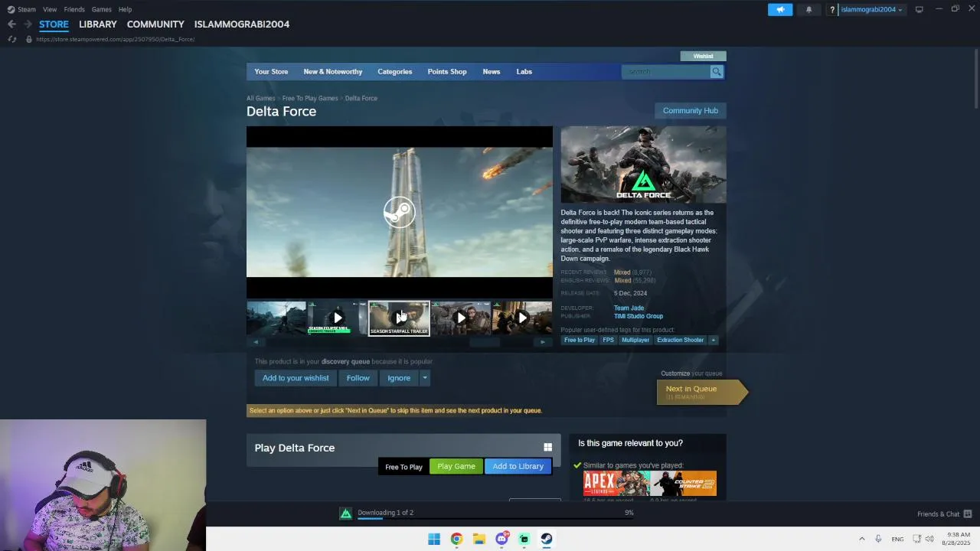980x551 pixels.
Task: Go to Points Shop
Action: (x=446, y=72)
